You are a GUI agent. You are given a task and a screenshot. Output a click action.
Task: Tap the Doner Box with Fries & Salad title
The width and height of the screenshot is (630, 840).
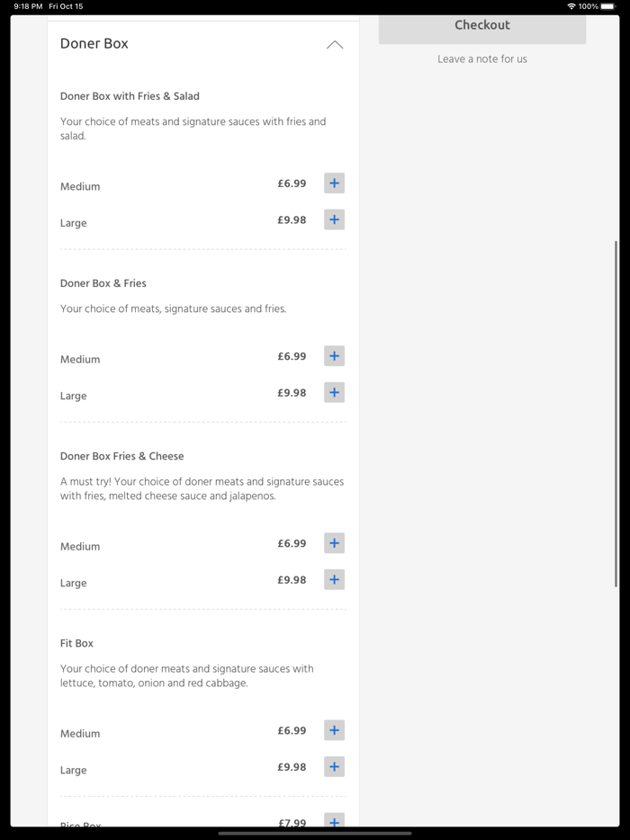[x=130, y=96]
